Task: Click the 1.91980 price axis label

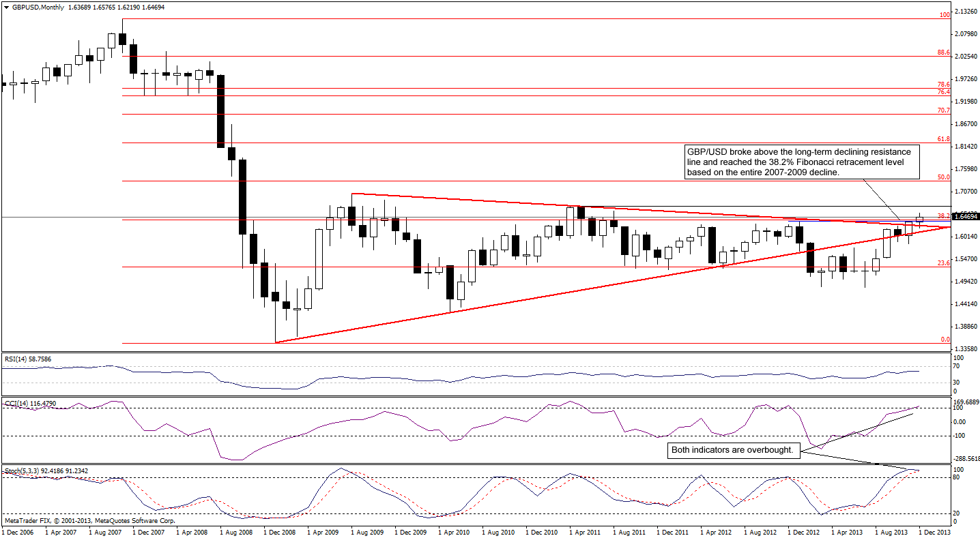Action: coord(966,102)
